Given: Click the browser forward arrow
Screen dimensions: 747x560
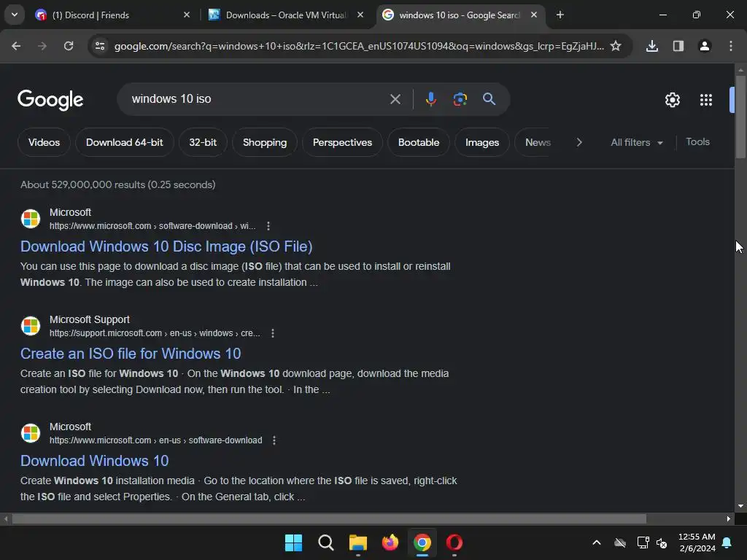Looking at the screenshot, I should tap(42, 46).
